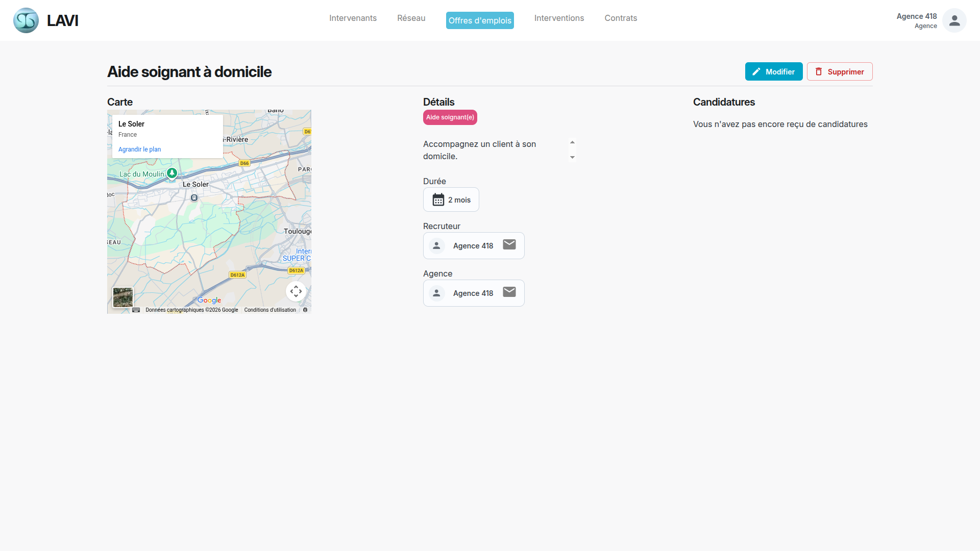This screenshot has width=980, height=551.
Task: Switch map to satellite view thumbnail
Action: tap(122, 297)
